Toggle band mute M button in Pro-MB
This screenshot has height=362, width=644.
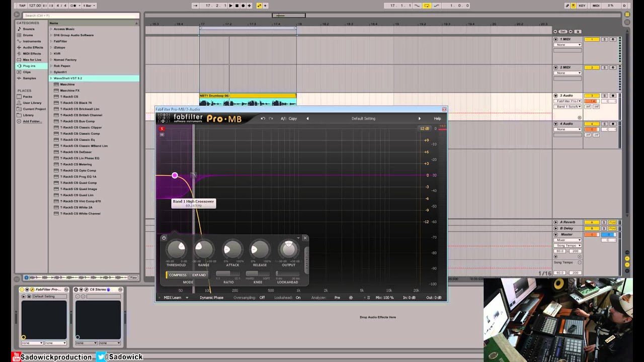tap(162, 135)
